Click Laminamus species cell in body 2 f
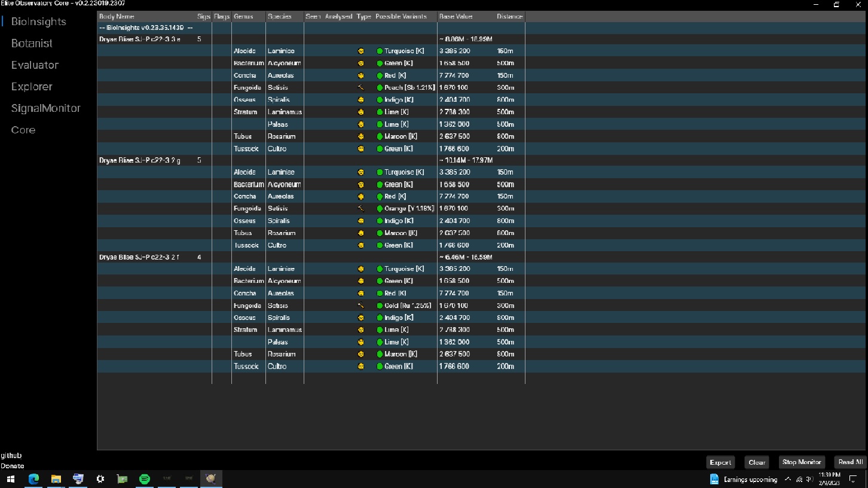Viewport: 868px width, 488px height. [285, 330]
